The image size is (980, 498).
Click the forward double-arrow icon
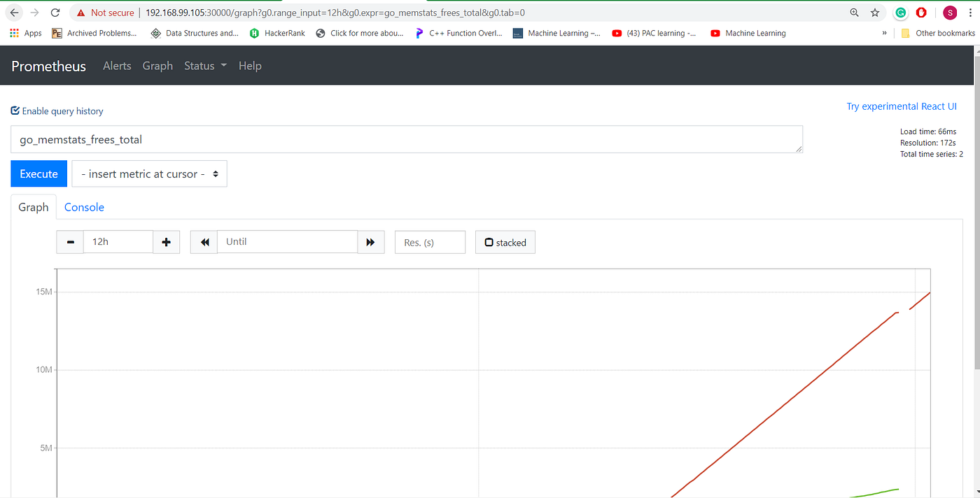371,241
